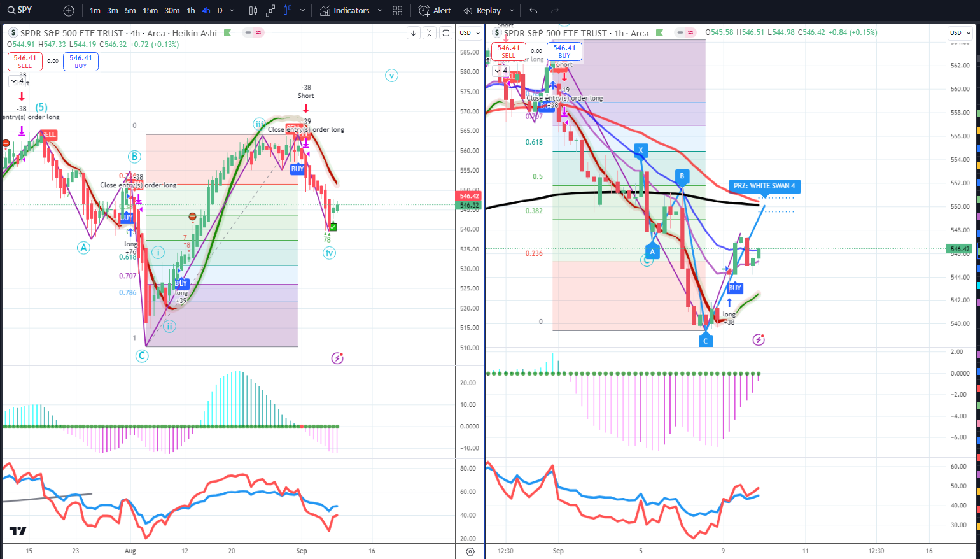The height and width of the screenshot is (559, 980).
Task: Click the S symbol logo on 1h chart
Action: click(x=497, y=33)
